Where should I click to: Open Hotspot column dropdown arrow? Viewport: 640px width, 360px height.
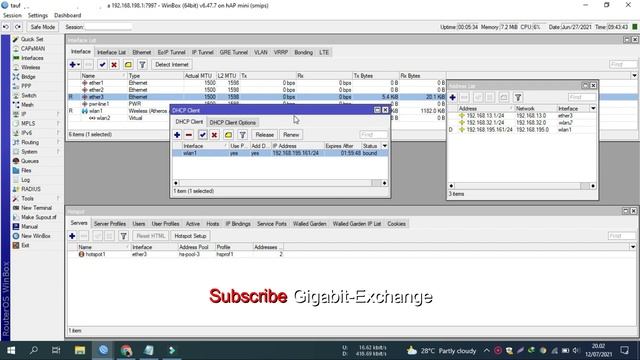pyautogui.click(x=633, y=247)
